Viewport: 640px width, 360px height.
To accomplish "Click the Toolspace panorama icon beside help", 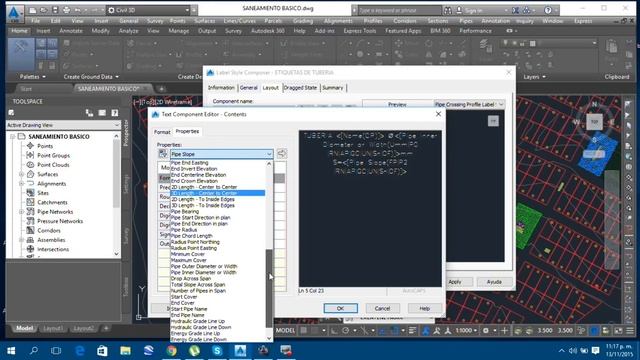I will 102,113.
